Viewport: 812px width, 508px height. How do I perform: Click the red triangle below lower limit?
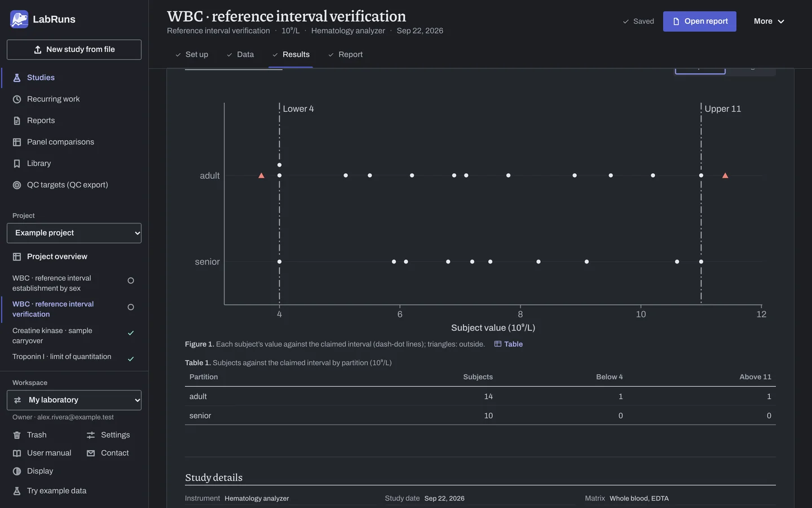pyautogui.click(x=261, y=176)
